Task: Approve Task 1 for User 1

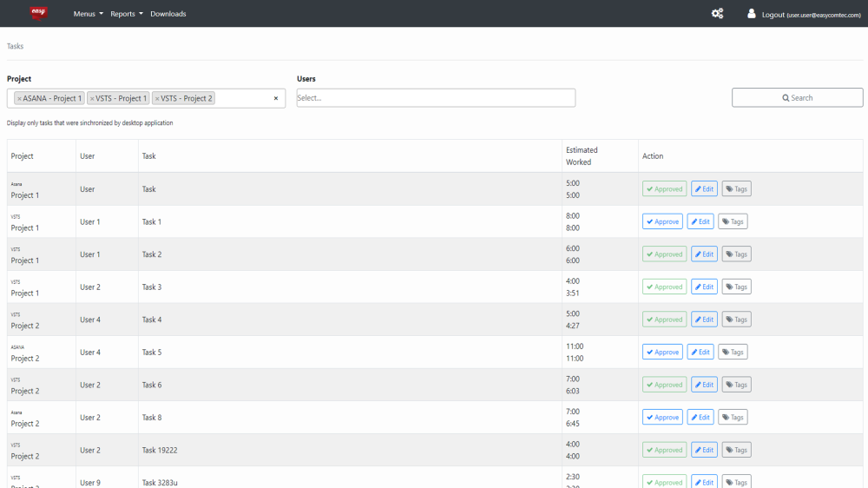Action: click(662, 221)
